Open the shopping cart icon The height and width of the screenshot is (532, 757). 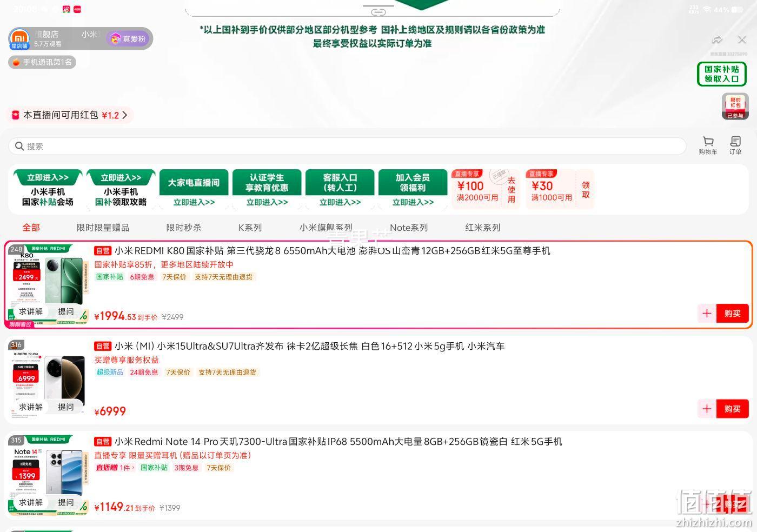pyautogui.click(x=708, y=145)
